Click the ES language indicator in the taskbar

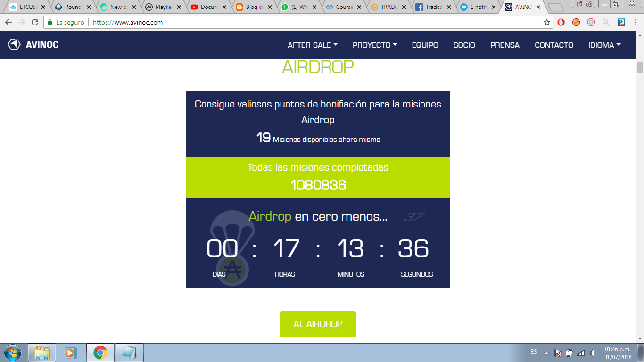(534, 352)
